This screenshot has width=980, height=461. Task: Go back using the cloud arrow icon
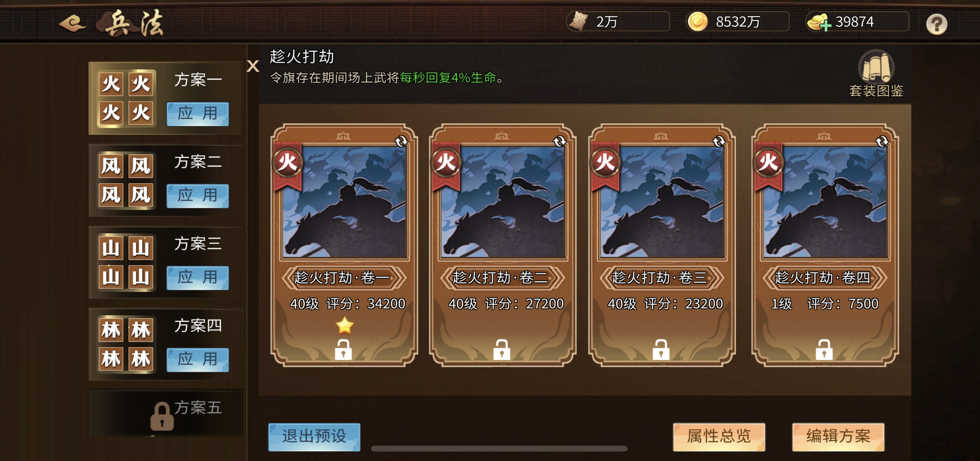tap(72, 23)
